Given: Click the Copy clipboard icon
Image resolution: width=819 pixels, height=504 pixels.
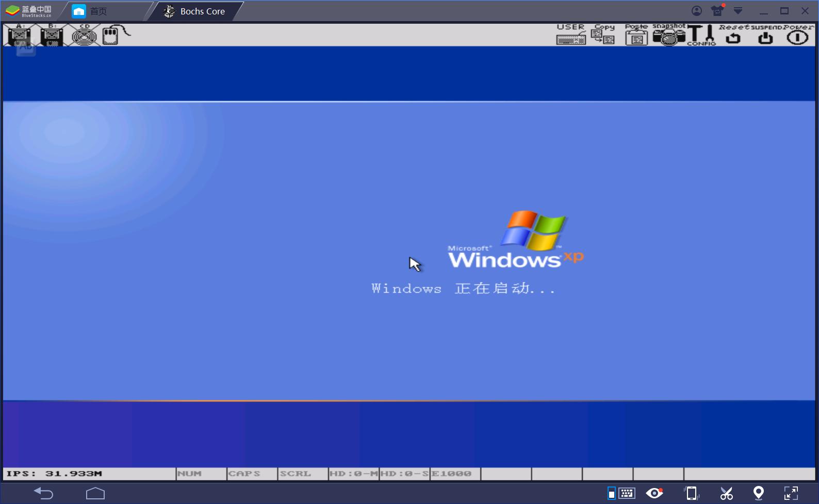Looking at the screenshot, I should 603,35.
